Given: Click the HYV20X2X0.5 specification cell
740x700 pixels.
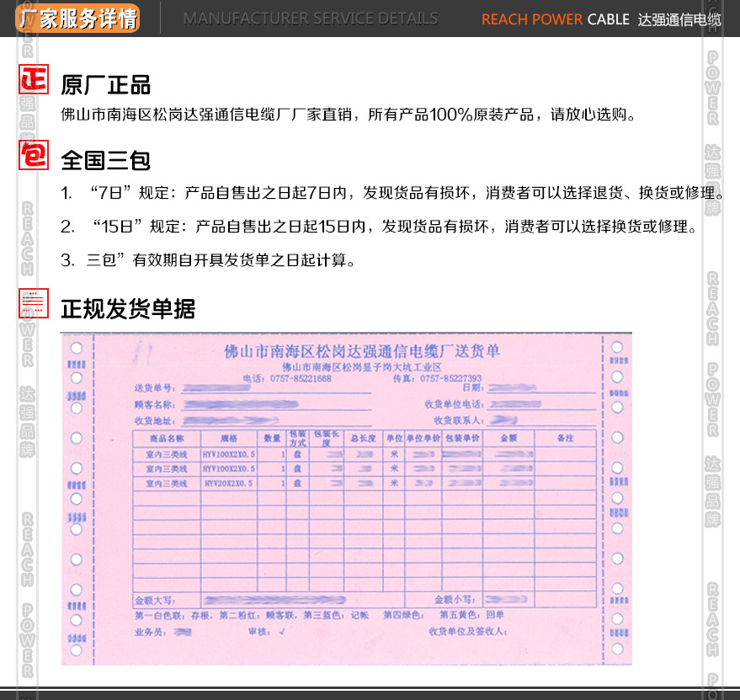Looking at the screenshot, I should click(228, 484).
